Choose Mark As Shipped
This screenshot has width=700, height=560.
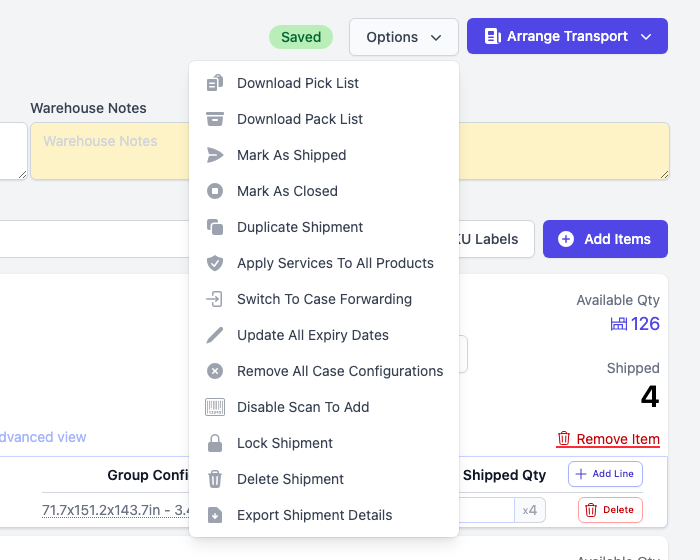pyautogui.click(x=324, y=155)
